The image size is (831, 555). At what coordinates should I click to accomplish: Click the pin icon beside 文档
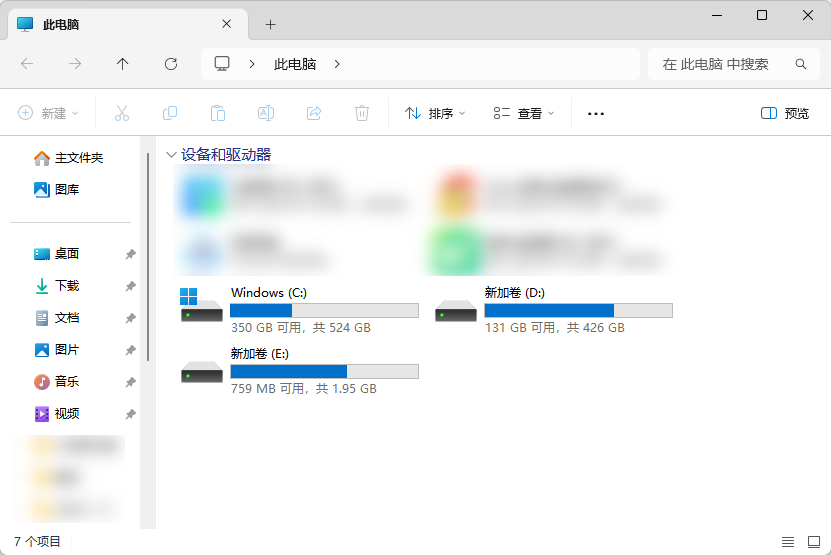(130, 318)
